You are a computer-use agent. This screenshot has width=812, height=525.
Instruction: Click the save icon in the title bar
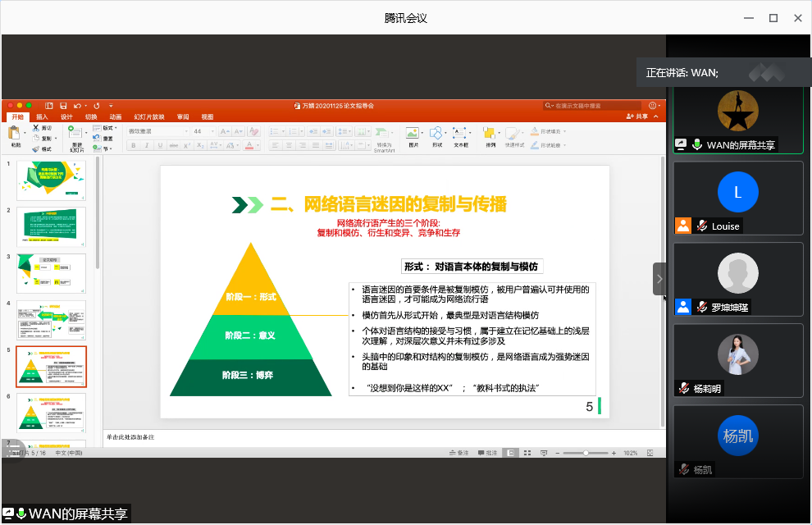62,106
